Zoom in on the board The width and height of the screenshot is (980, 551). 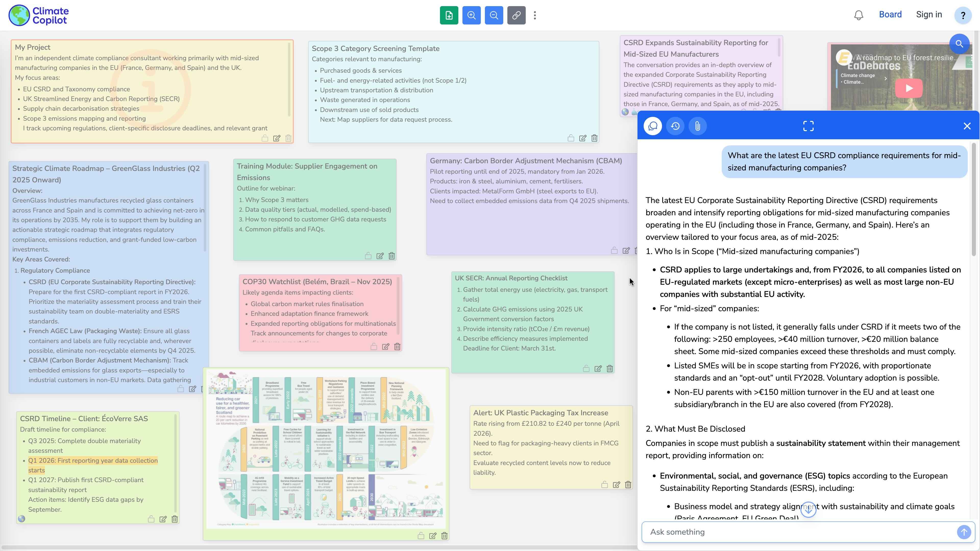coord(471,15)
